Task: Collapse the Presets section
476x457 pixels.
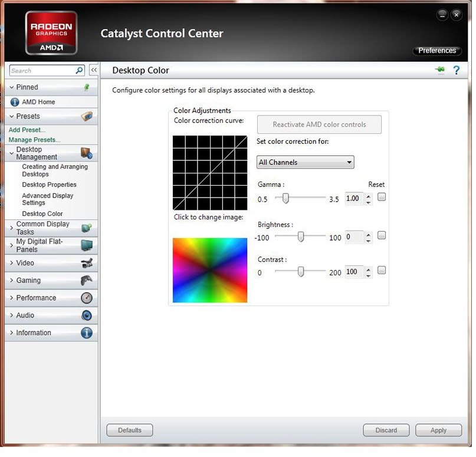Action: click(12, 117)
